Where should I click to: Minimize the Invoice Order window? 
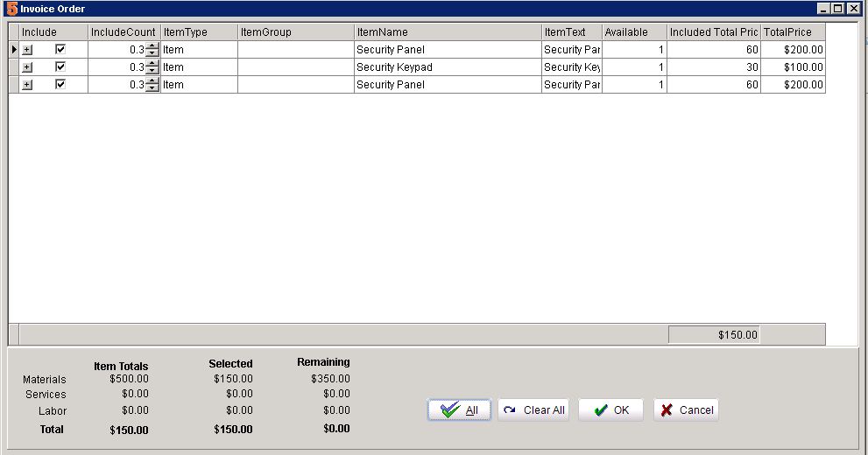pos(824,8)
